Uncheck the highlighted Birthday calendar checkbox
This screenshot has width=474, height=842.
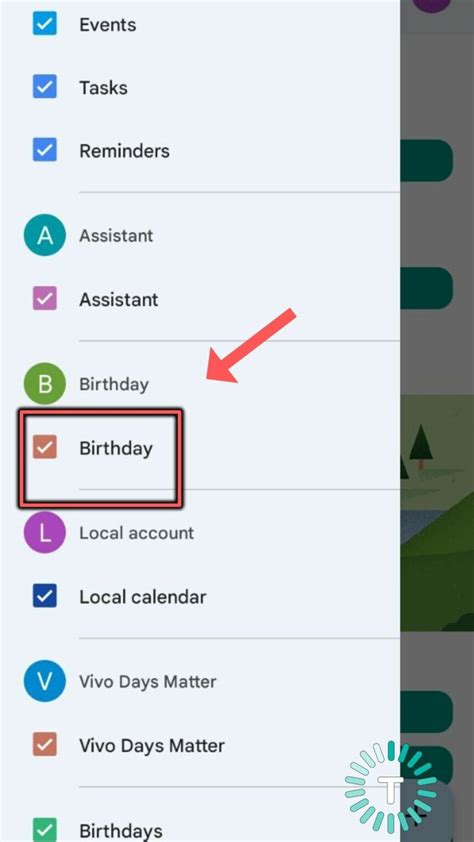coord(45,448)
